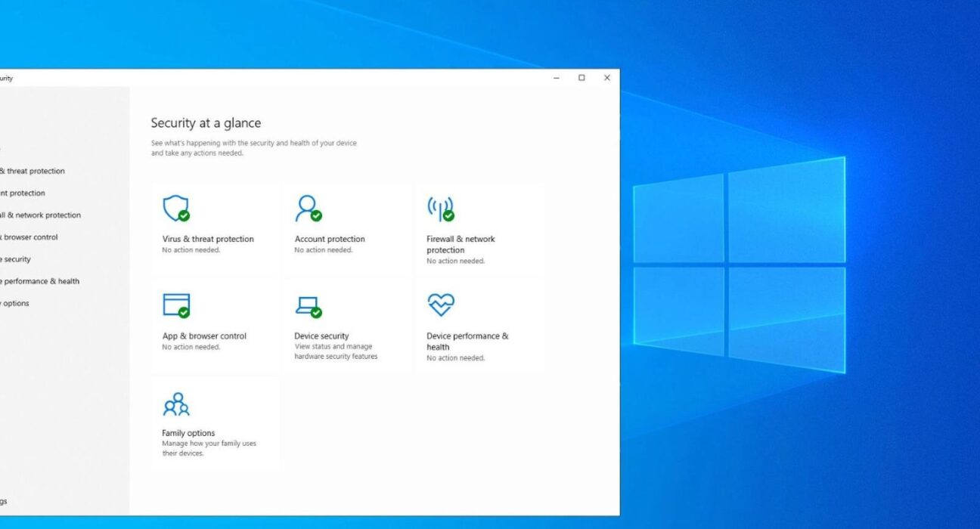Click the browser window icon for App & browser control
This screenshot has width=980, height=529.
(x=176, y=305)
